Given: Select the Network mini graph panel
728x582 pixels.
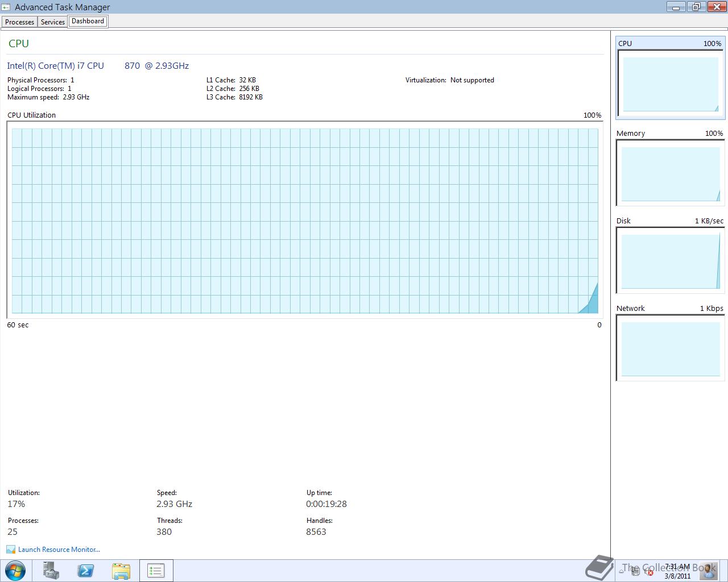Looking at the screenshot, I should [671, 344].
